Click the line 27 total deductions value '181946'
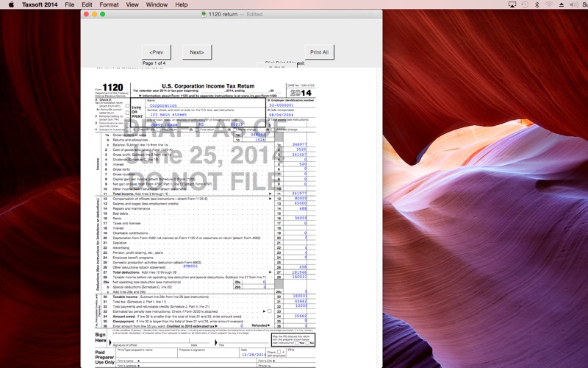 point(299,272)
